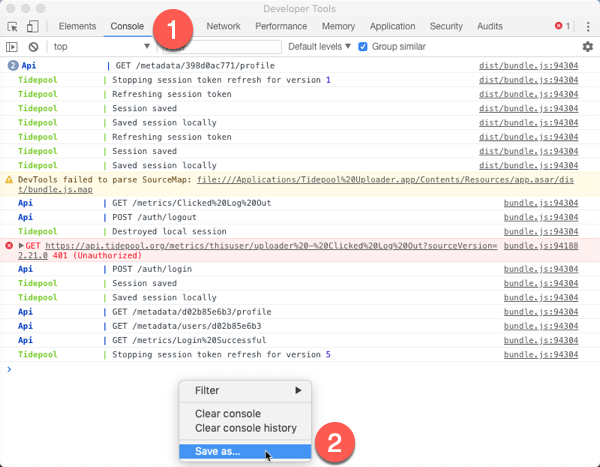600x467 pixels.
Task: Select the GET /metrics/Clicked%20Log%20Out message
Action: pyautogui.click(x=191, y=203)
